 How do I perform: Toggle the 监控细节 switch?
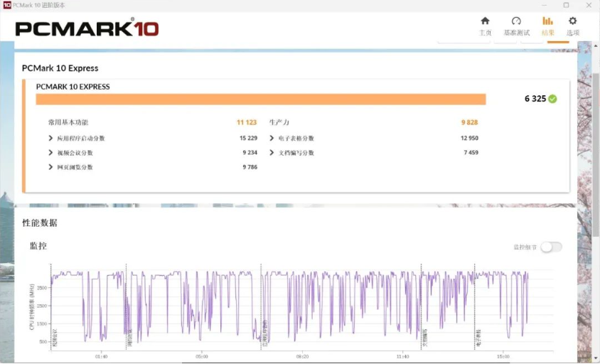point(551,247)
